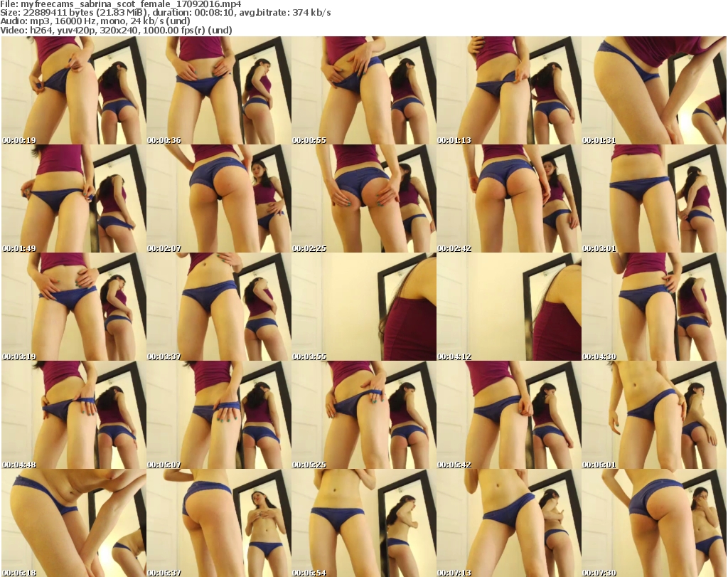728x577 pixels.
Task: Pick the frame labeled 00:01:49
Action: (x=73, y=198)
